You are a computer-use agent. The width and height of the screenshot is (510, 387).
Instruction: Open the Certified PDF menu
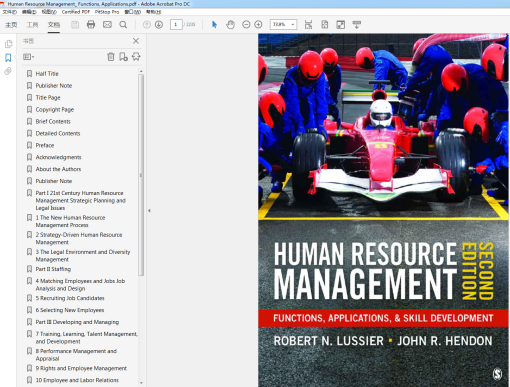click(76, 12)
